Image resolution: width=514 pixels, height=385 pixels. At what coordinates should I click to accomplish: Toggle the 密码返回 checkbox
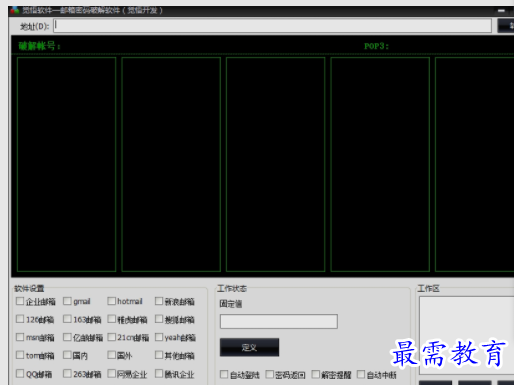pyautogui.click(x=269, y=374)
